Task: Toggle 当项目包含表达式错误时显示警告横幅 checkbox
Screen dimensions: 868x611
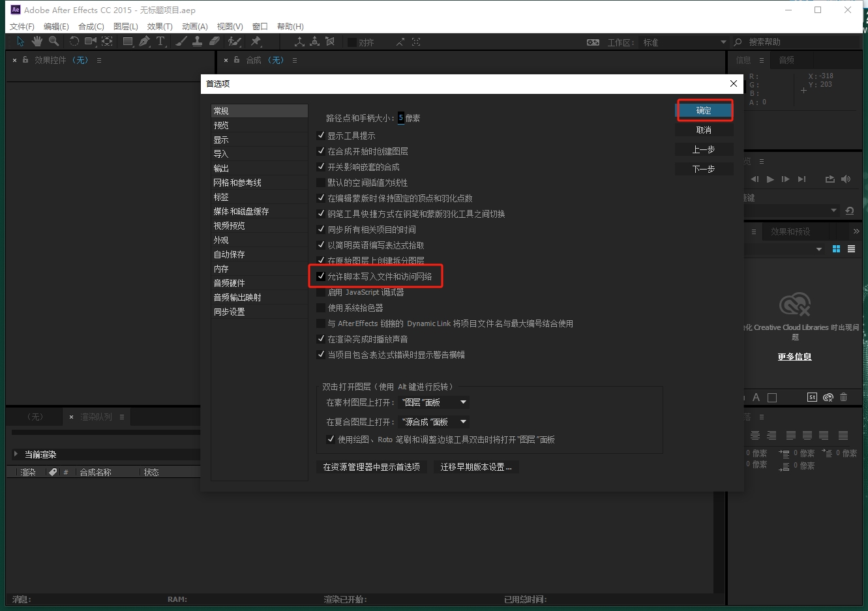Action: pyautogui.click(x=321, y=355)
